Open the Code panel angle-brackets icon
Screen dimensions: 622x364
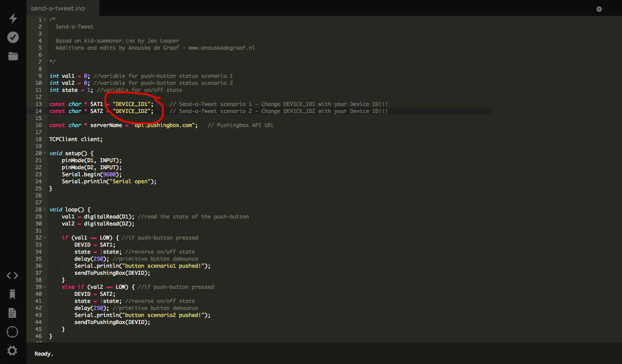(x=12, y=276)
